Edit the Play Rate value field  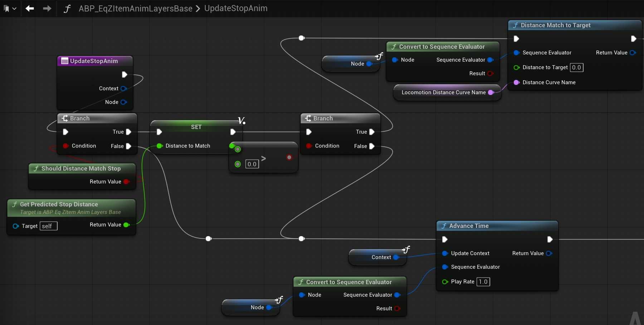(x=483, y=282)
